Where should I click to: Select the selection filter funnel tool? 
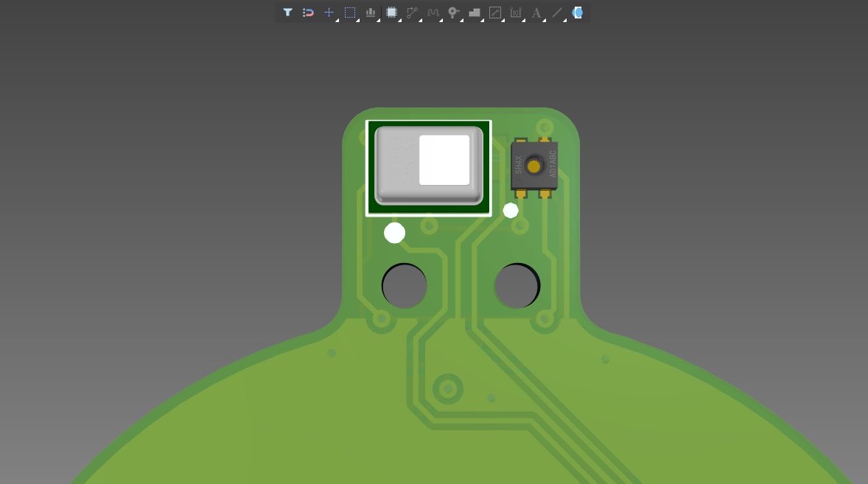coord(287,12)
